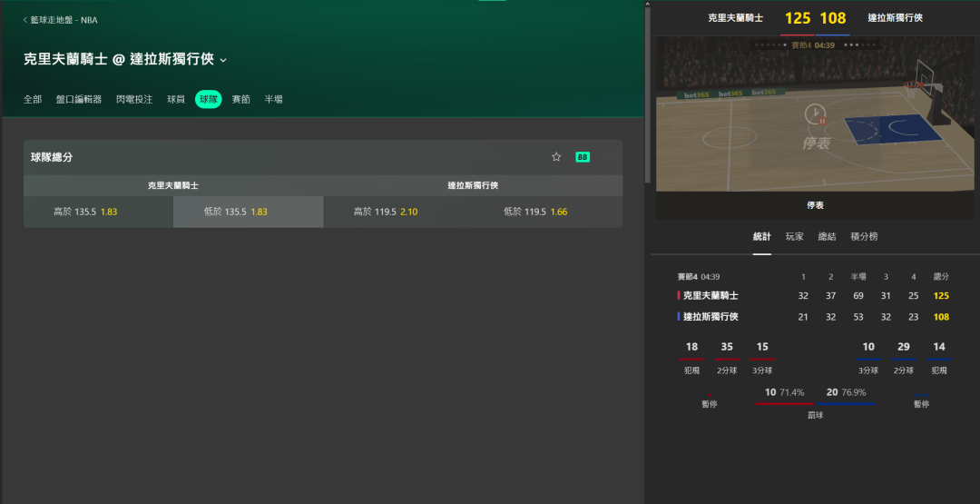Image resolution: width=980 pixels, height=504 pixels.
Task: Switch to the 全部 tab
Action: click(x=33, y=99)
